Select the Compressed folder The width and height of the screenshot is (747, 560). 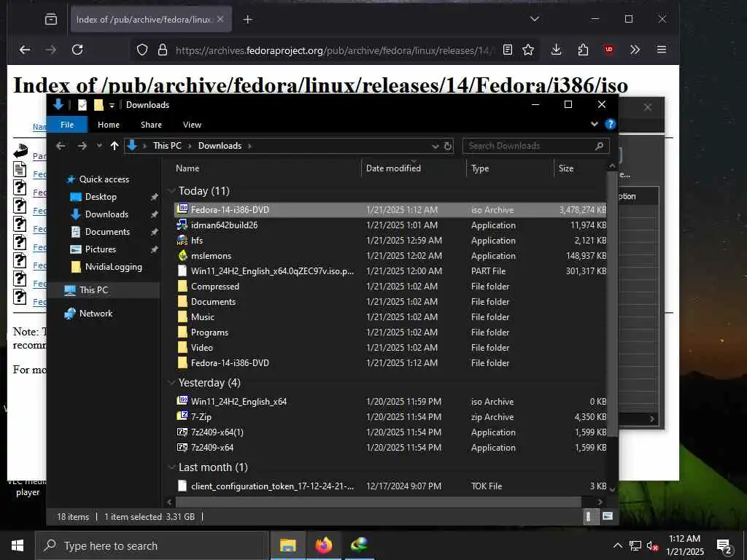[215, 286]
